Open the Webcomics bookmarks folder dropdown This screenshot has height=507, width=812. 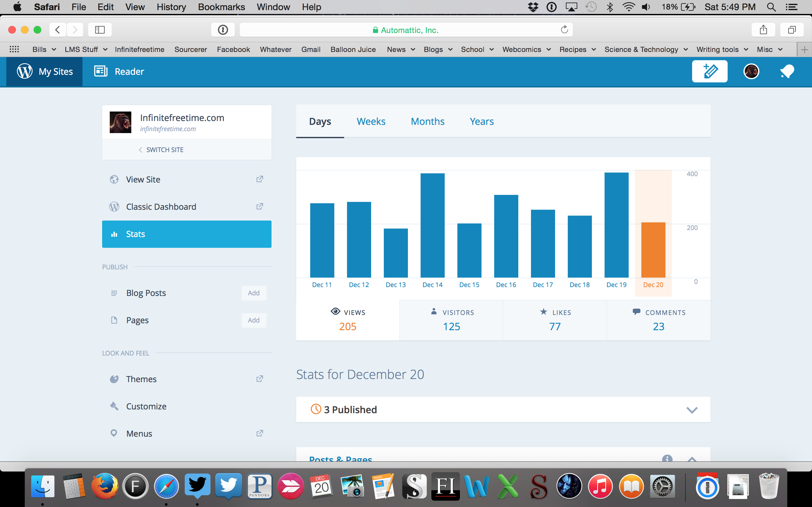point(526,50)
